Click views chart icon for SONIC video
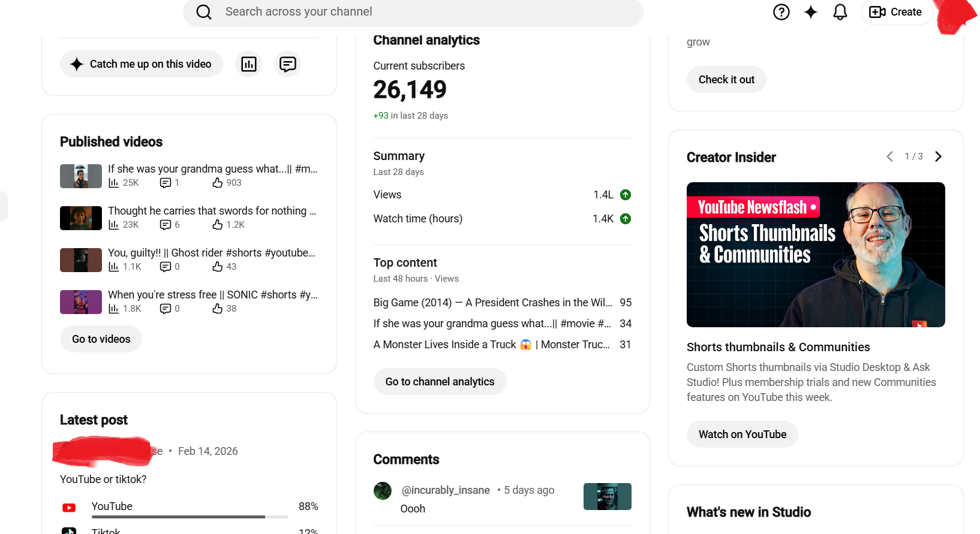This screenshot has width=980, height=534. [113, 309]
